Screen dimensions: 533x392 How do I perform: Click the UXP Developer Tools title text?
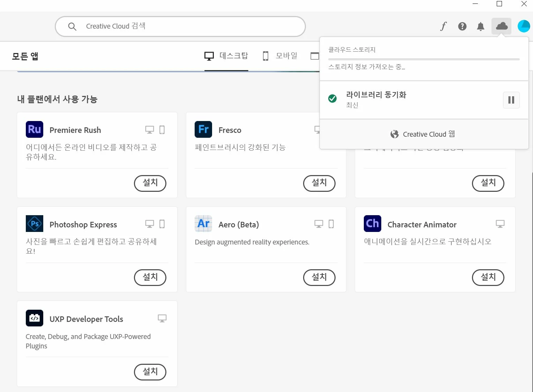pyautogui.click(x=87, y=319)
